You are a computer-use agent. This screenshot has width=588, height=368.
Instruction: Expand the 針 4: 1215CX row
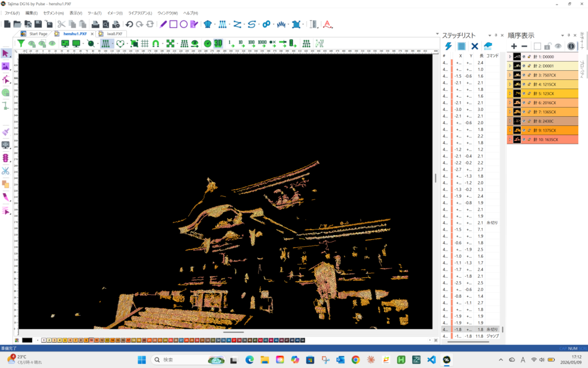click(x=510, y=84)
